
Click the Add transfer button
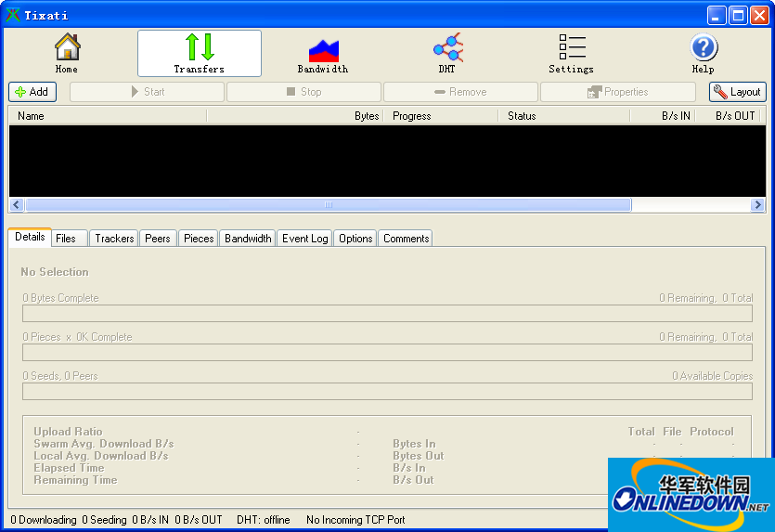[x=32, y=92]
